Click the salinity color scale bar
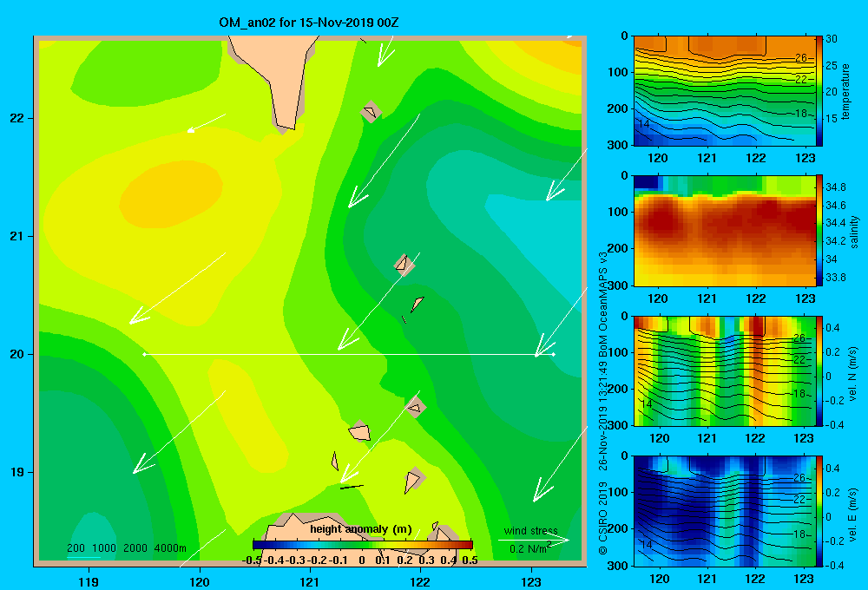The width and height of the screenshot is (868, 590). (x=819, y=231)
